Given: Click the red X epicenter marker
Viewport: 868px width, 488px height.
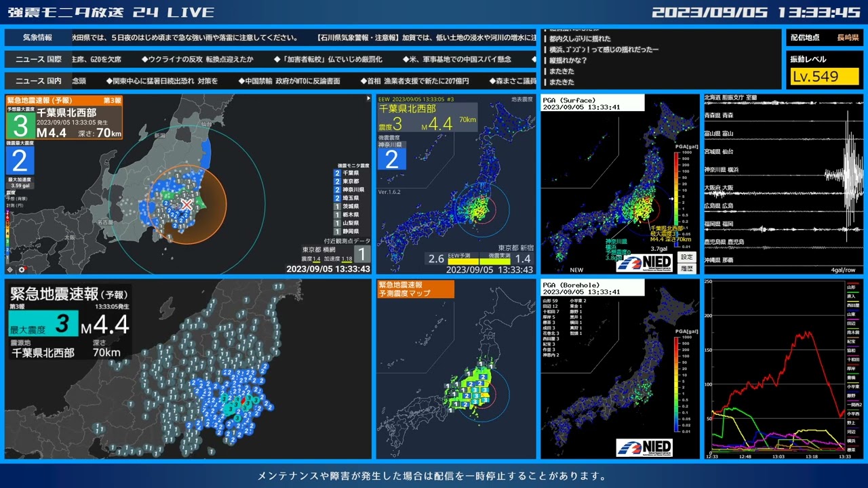Looking at the screenshot, I should [186, 204].
